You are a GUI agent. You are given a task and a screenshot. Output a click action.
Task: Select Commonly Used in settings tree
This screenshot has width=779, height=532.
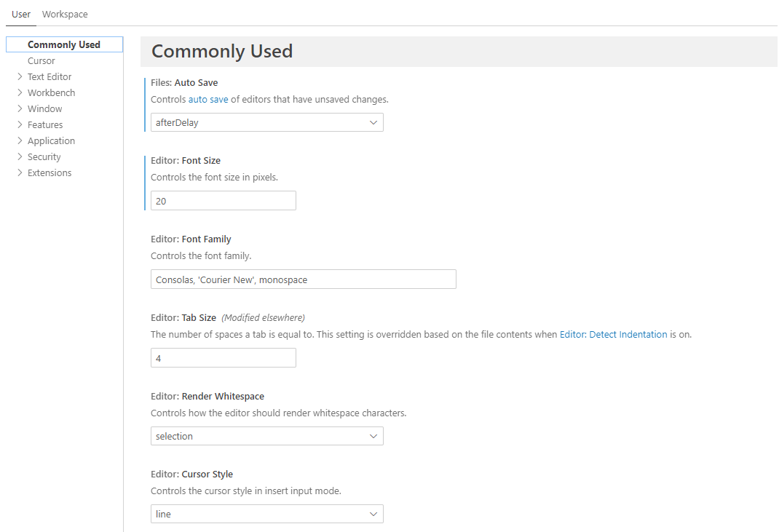[x=64, y=45]
